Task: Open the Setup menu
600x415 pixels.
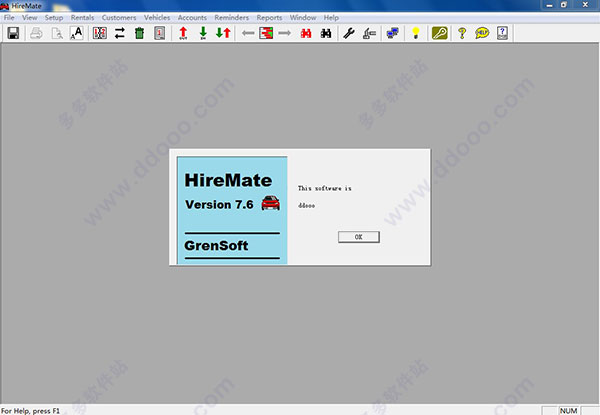Action: (54, 18)
